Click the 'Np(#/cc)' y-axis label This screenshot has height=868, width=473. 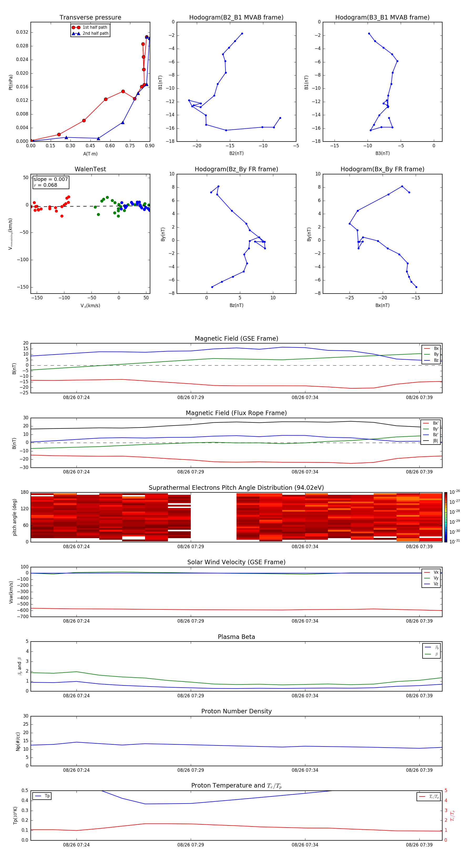18,741
